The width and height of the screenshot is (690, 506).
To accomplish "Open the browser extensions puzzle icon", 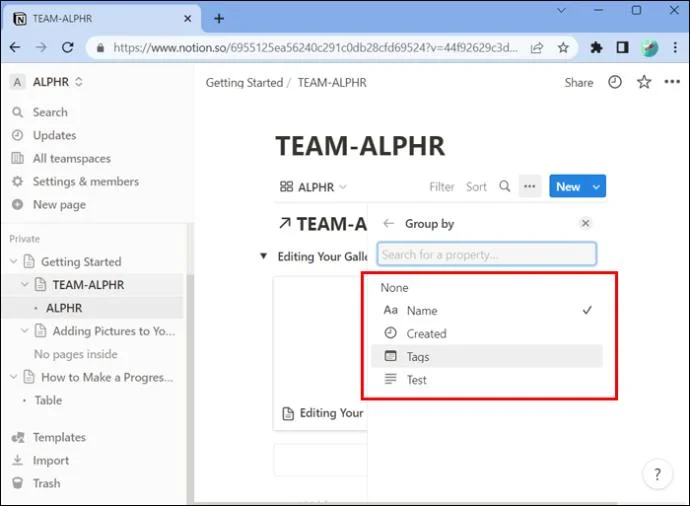I will pos(596,48).
